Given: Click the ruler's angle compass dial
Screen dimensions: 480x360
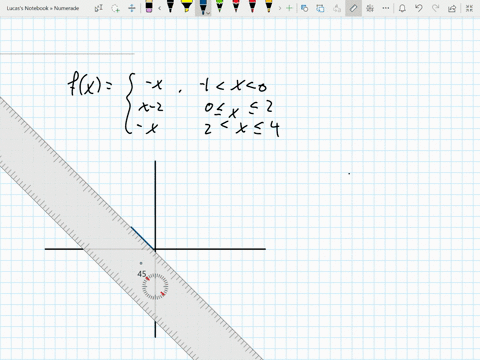Looking at the screenshot, I should (x=155, y=286).
